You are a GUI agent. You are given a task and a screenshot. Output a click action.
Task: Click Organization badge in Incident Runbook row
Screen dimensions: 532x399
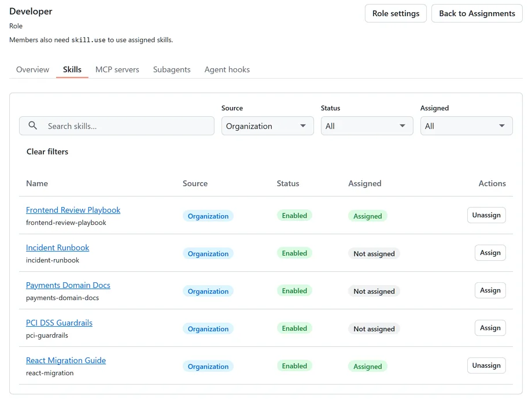pyautogui.click(x=208, y=254)
